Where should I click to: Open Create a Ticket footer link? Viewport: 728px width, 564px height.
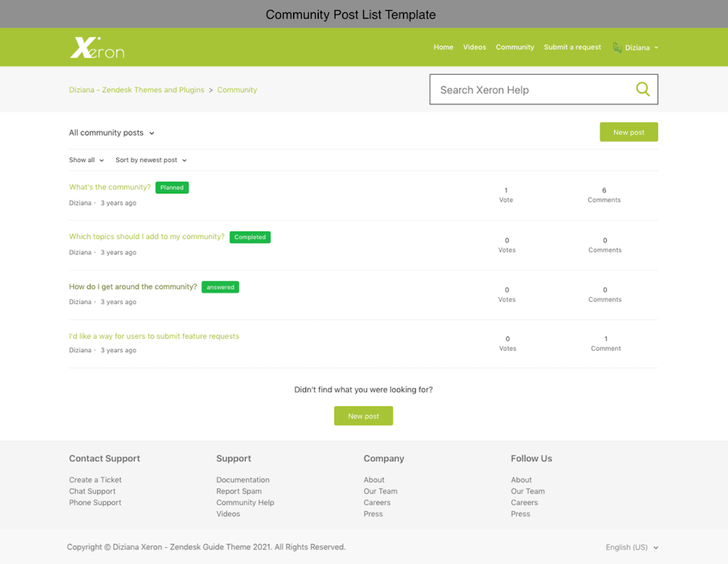pos(95,480)
